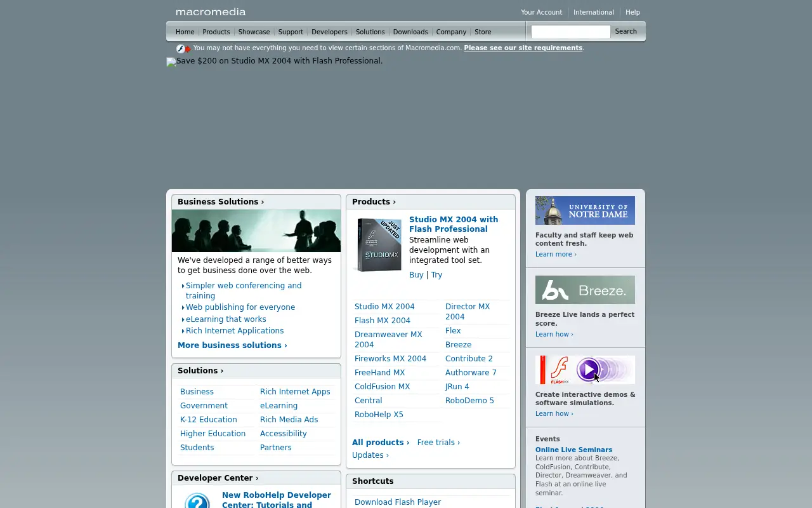Open the Online Live Seminars event link
The height and width of the screenshot is (508, 812).
point(573,450)
